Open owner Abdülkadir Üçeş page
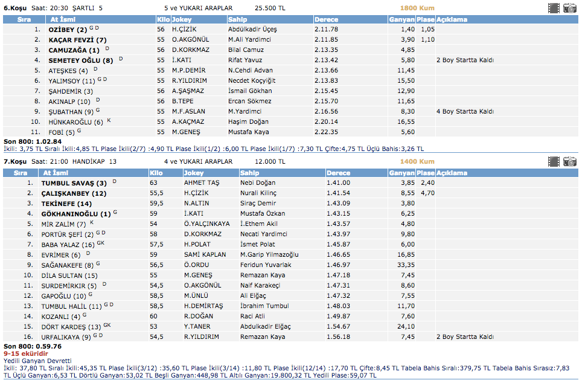The height and width of the screenshot is (380, 588). point(252,29)
